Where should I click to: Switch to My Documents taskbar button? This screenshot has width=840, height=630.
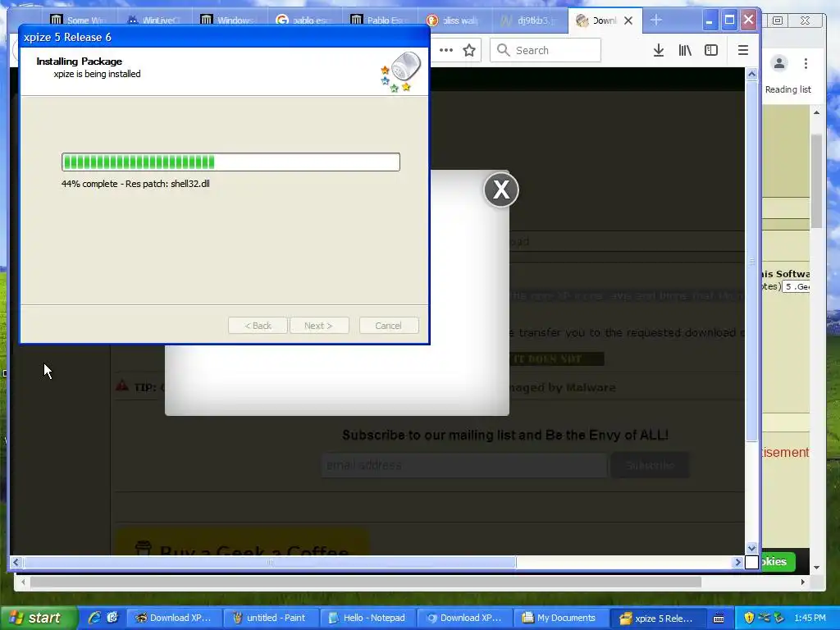(560, 618)
